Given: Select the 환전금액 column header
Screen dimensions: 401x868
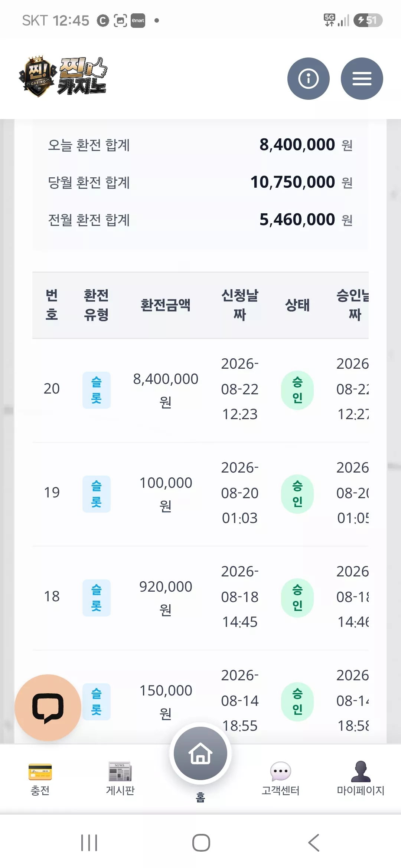Looking at the screenshot, I should point(166,305).
